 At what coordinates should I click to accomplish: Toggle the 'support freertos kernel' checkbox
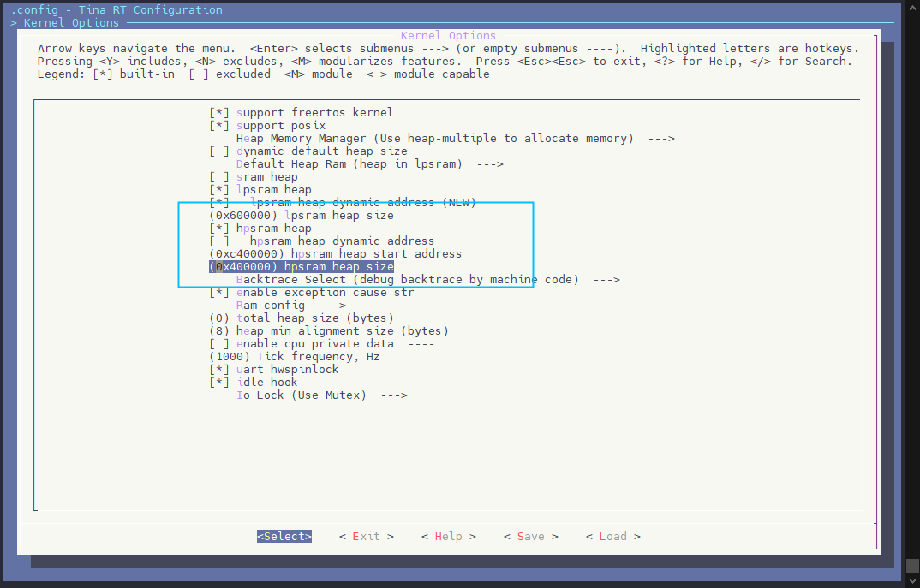pos(219,113)
